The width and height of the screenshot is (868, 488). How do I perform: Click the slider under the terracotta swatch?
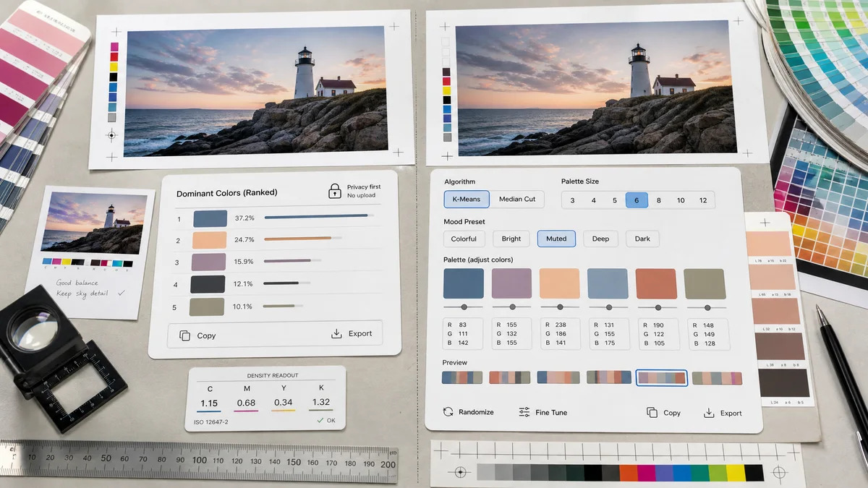(x=657, y=307)
